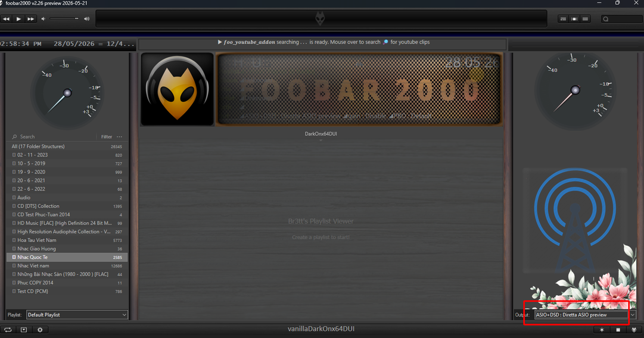Start playback with the Play button

[18, 19]
